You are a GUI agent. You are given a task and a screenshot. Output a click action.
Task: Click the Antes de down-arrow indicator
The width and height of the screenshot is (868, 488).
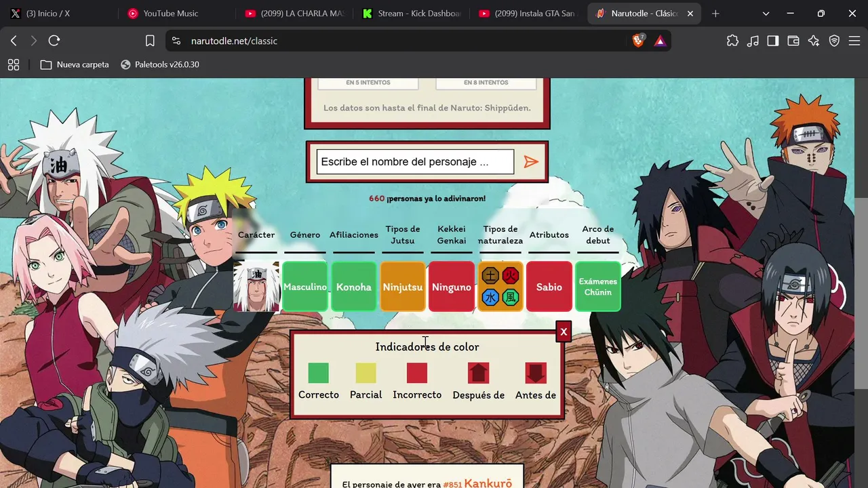click(536, 373)
